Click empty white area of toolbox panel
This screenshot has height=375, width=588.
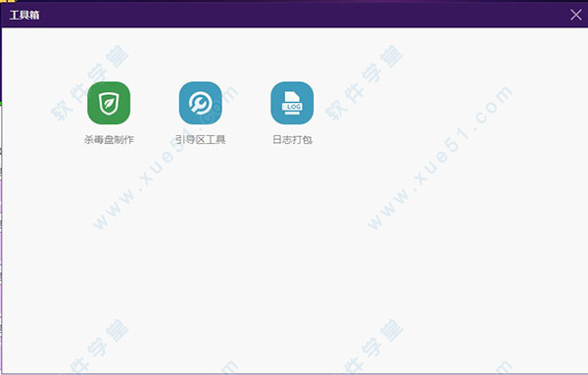[x=292, y=255]
